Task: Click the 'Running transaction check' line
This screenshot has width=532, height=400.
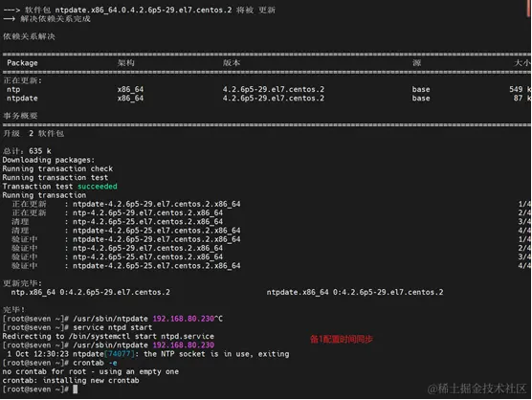Action: pos(57,169)
